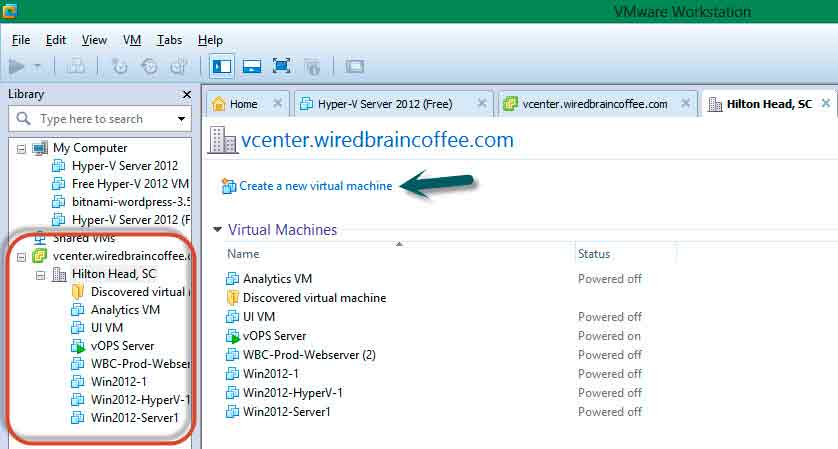Select Discovered virtual machine folder in list
The width and height of the screenshot is (838, 449).
click(314, 298)
